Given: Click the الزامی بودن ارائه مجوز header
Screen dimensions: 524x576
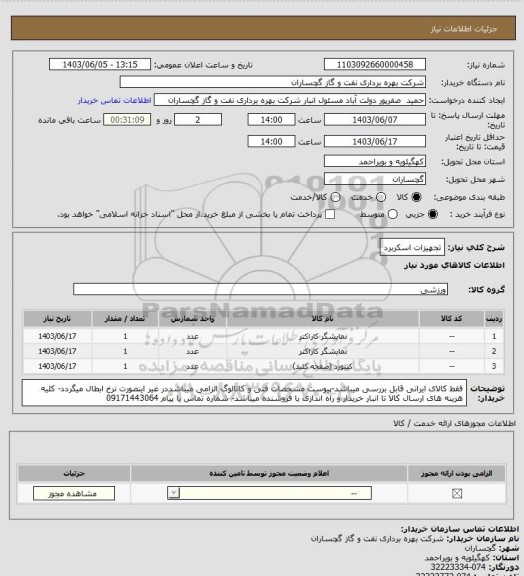Looking at the screenshot, I should (456, 474).
